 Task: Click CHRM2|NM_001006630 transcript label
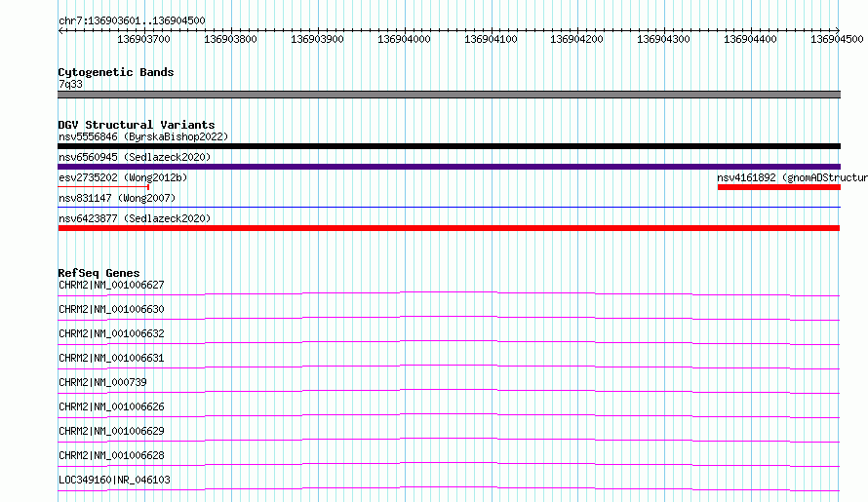111,309
